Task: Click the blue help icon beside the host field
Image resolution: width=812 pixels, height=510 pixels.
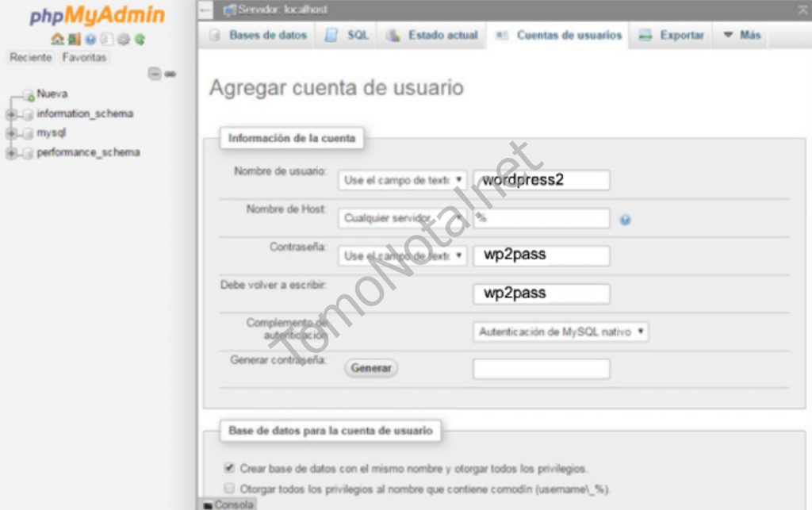Action: pos(625,220)
